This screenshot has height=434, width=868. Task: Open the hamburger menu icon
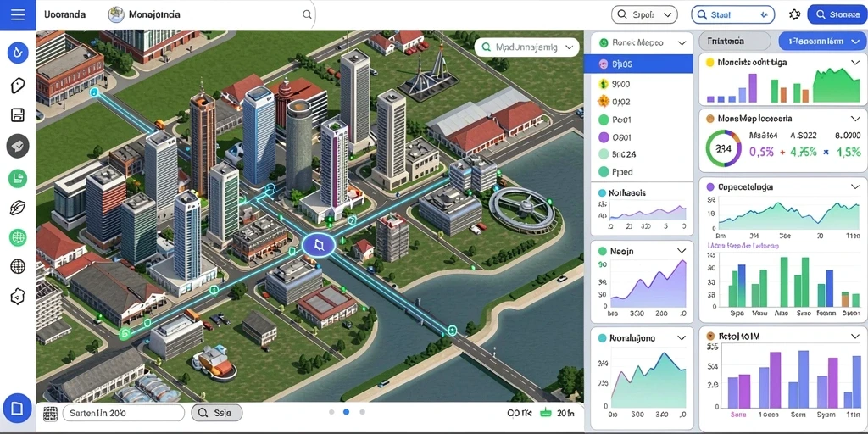18,14
